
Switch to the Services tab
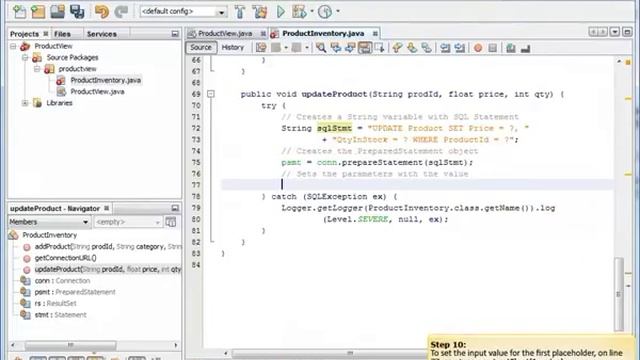click(x=102, y=34)
